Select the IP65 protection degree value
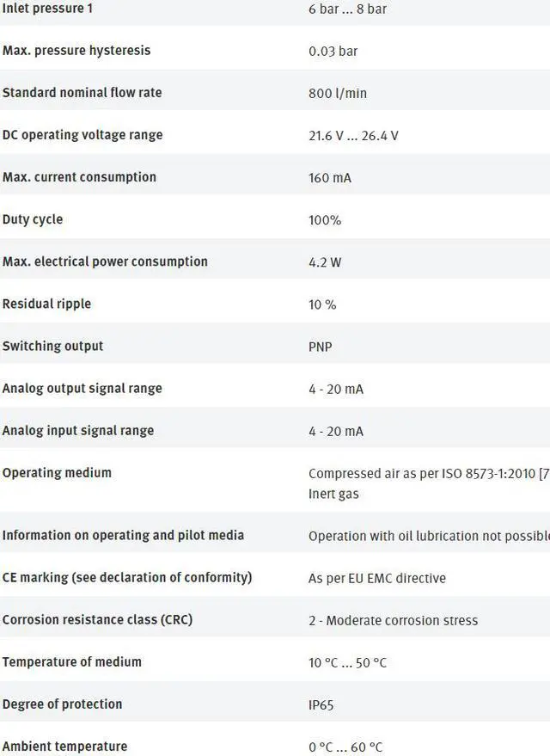550x756 pixels. (x=321, y=705)
